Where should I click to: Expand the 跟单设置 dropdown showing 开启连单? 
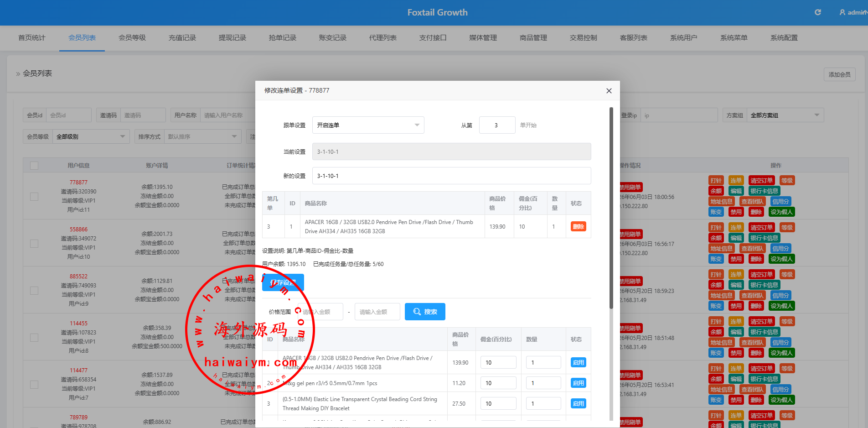pyautogui.click(x=368, y=125)
